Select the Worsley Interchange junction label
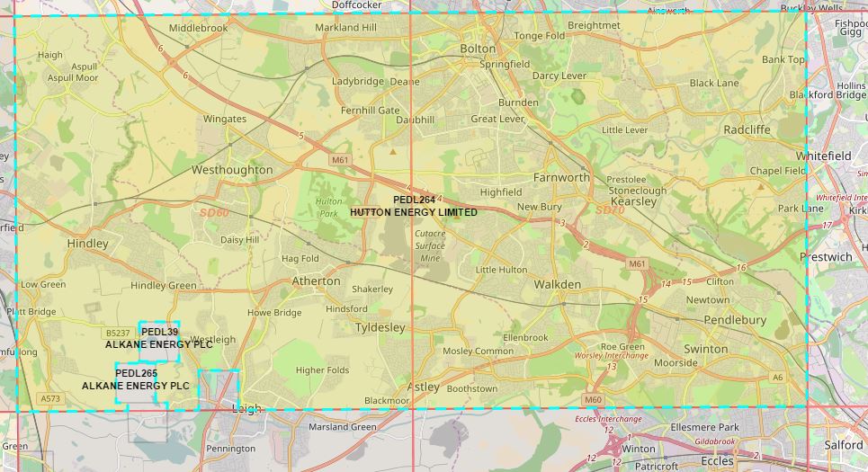Image resolution: width=868 pixels, height=472 pixels. [x=612, y=356]
